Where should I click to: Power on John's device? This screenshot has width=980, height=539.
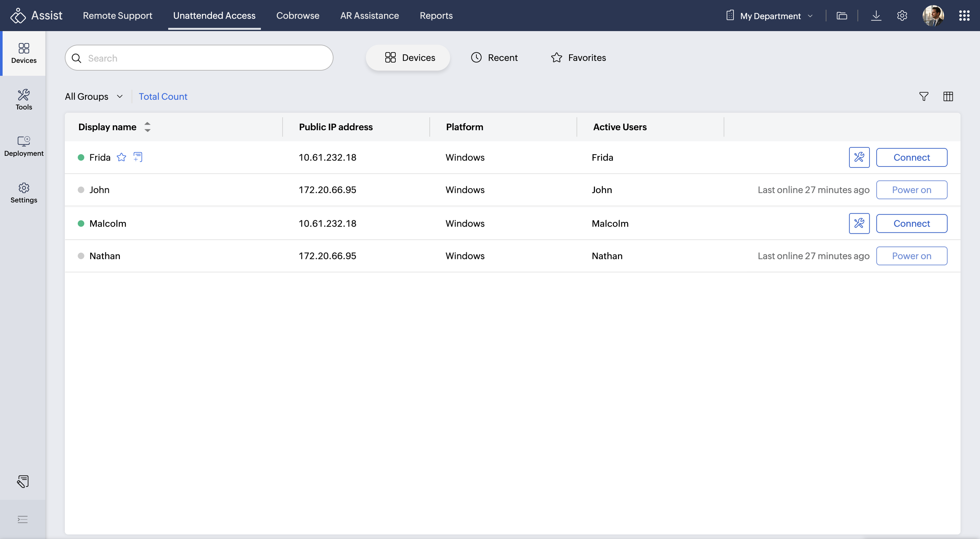911,190
